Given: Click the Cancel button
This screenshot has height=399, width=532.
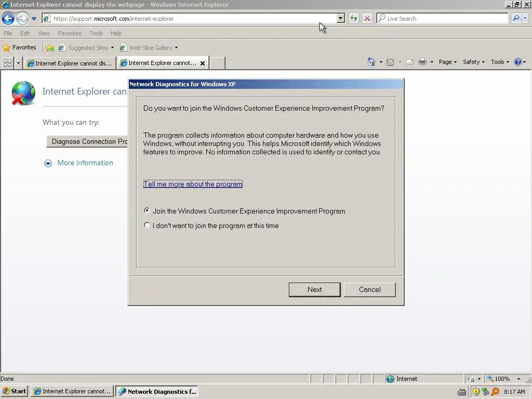Looking at the screenshot, I should tap(370, 290).
